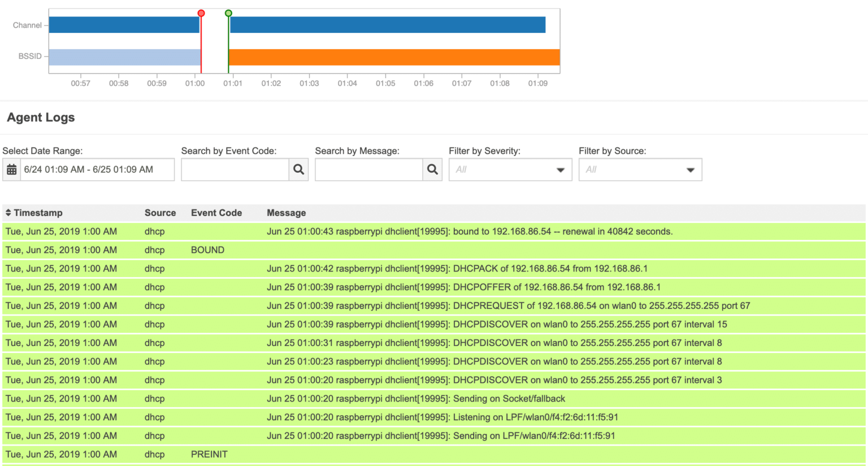Select the DHCPOFFER log message row

(463, 287)
